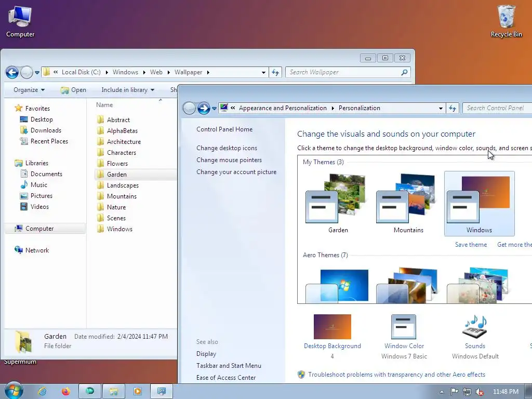Select Favorites in the navigation pane
Screen dimensions: 532x399
tap(33, 108)
